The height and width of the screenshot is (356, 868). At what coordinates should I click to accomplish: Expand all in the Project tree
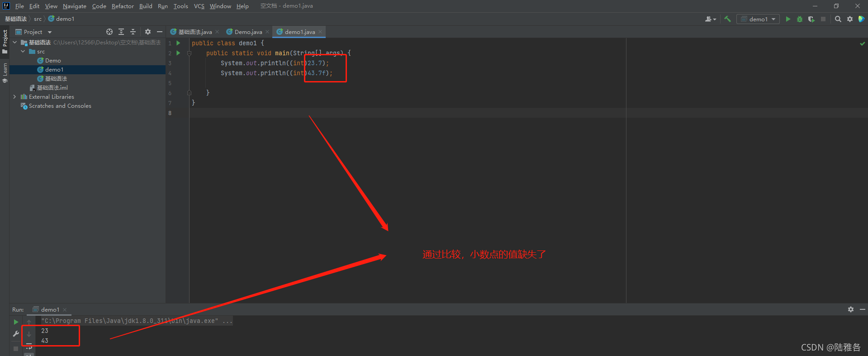click(x=121, y=32)
